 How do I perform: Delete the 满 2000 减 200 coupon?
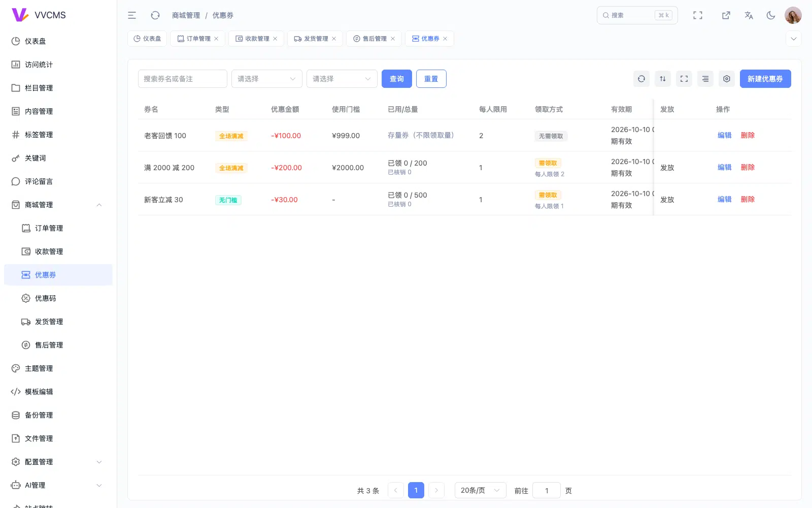748,167
